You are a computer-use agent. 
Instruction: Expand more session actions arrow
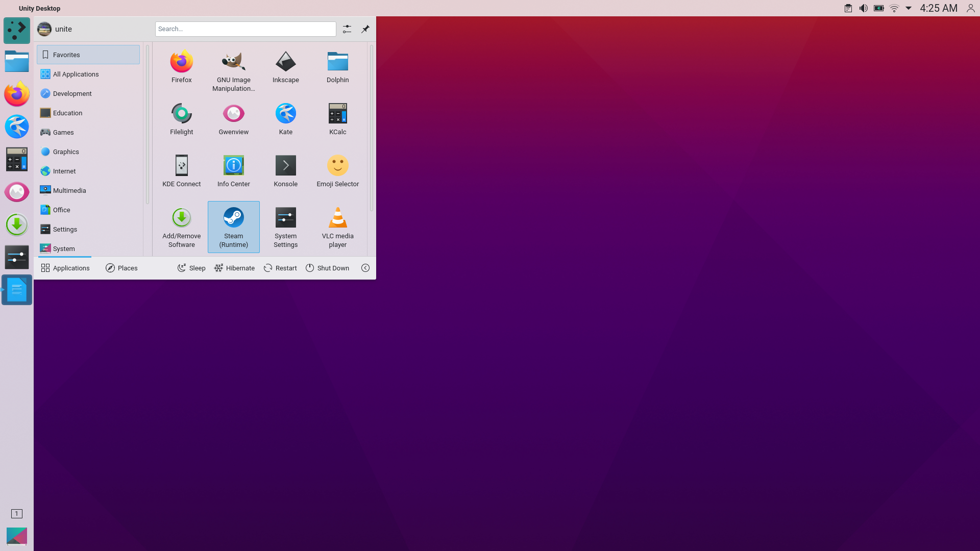(365, 268)
